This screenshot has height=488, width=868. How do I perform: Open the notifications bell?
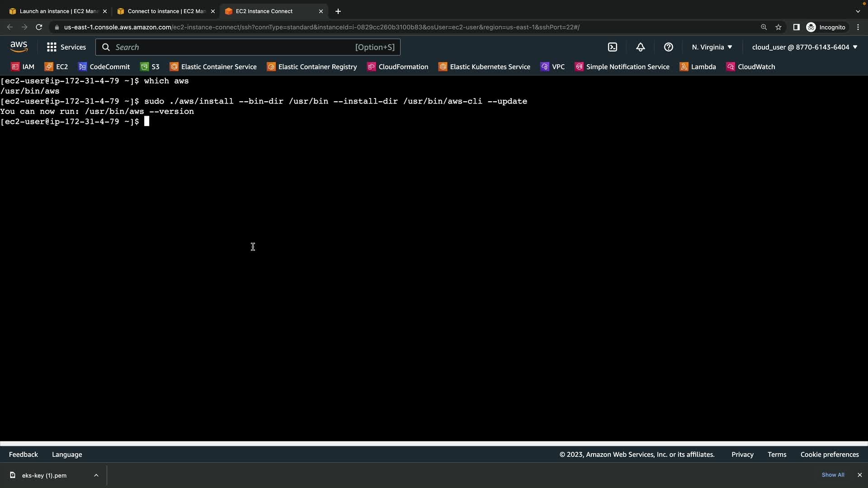[x=641, y=47]
